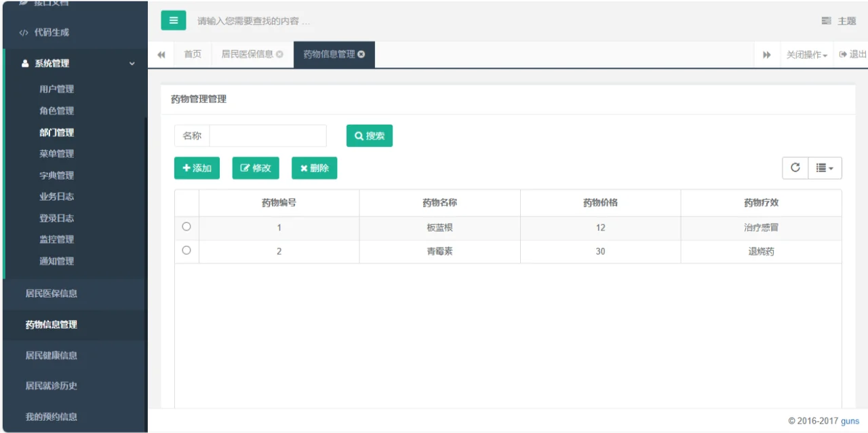This screenshot has height=433, width=868.
Task: Close the 药物信息管理 tab via x icon
Action: click(361, 54)
